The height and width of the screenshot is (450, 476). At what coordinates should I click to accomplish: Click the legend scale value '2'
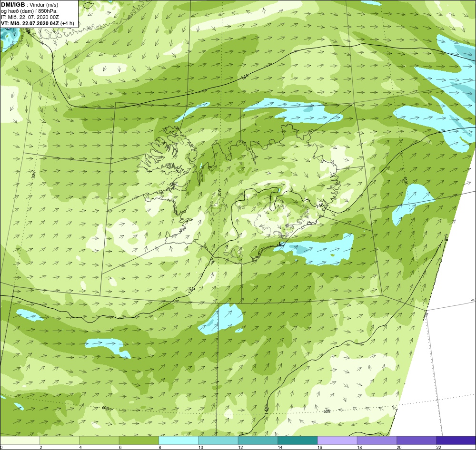coord(41,447)
